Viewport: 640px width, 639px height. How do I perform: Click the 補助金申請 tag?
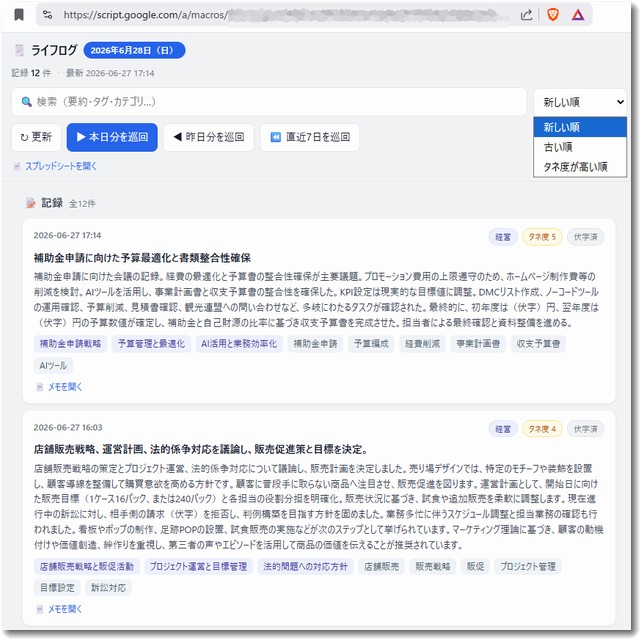[315, 344]
